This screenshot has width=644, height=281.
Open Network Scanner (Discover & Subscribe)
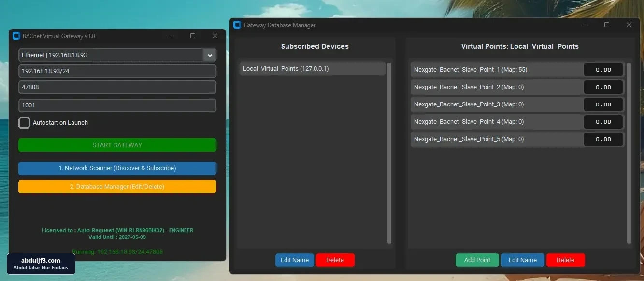117,168
